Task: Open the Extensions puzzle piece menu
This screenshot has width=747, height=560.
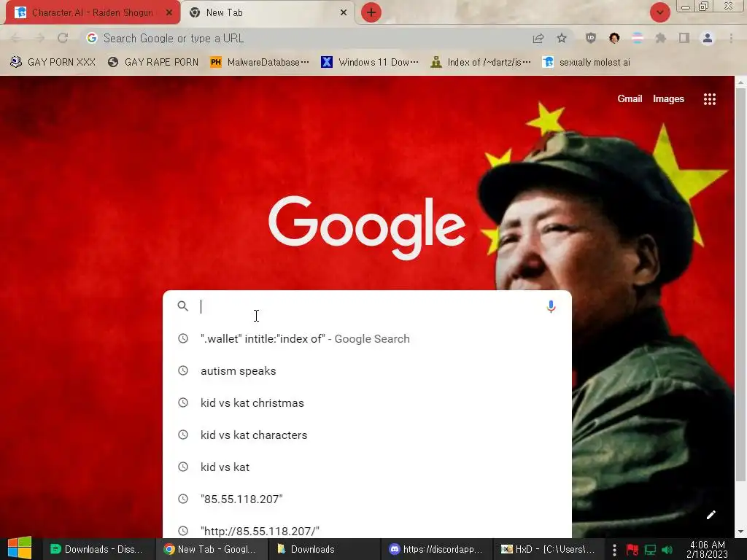Action: (x=660, y=38)
